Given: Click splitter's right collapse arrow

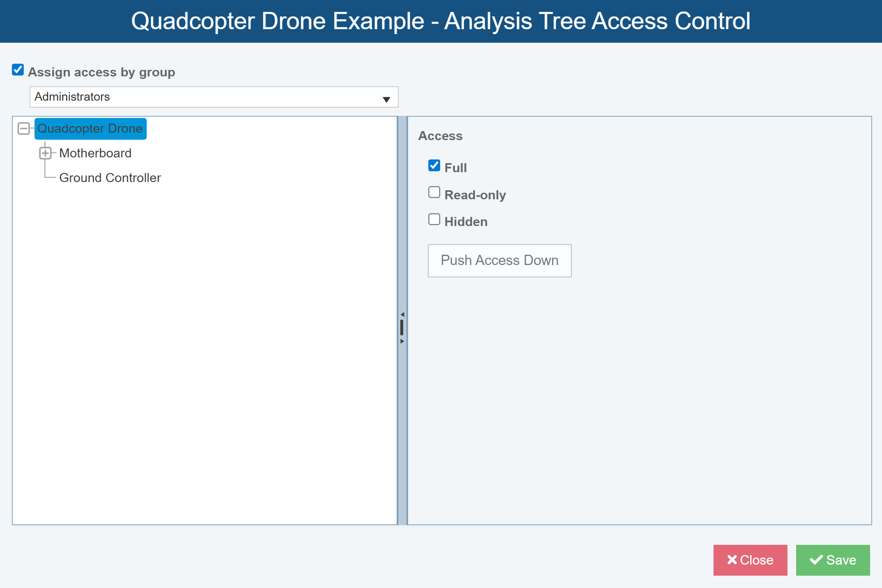Looking at the screenshot, I should pos(402,341).
